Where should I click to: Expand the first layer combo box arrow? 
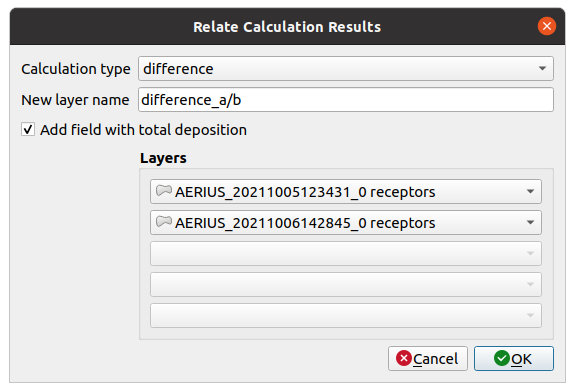[530, 191]
